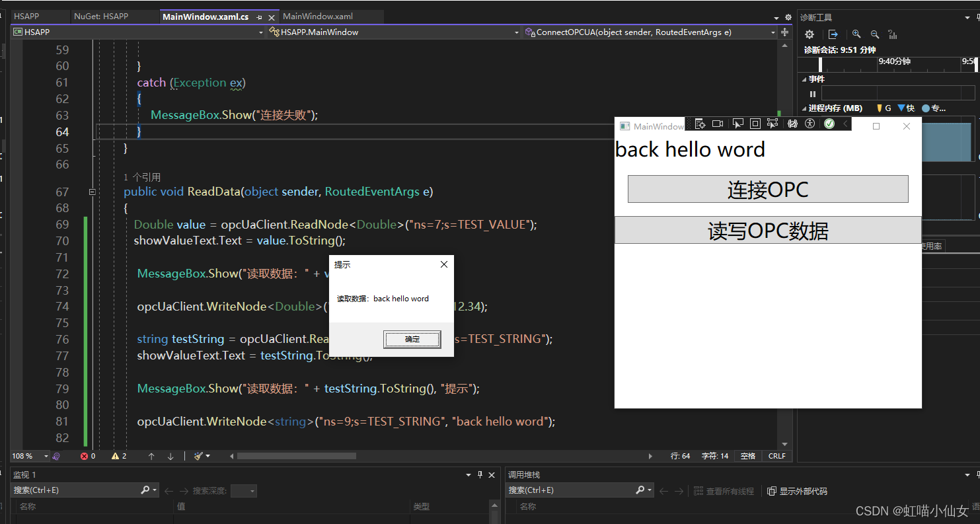Zoom in on the diagnostic timeline
The image size is (980, 524).
[x=856, y=34]
